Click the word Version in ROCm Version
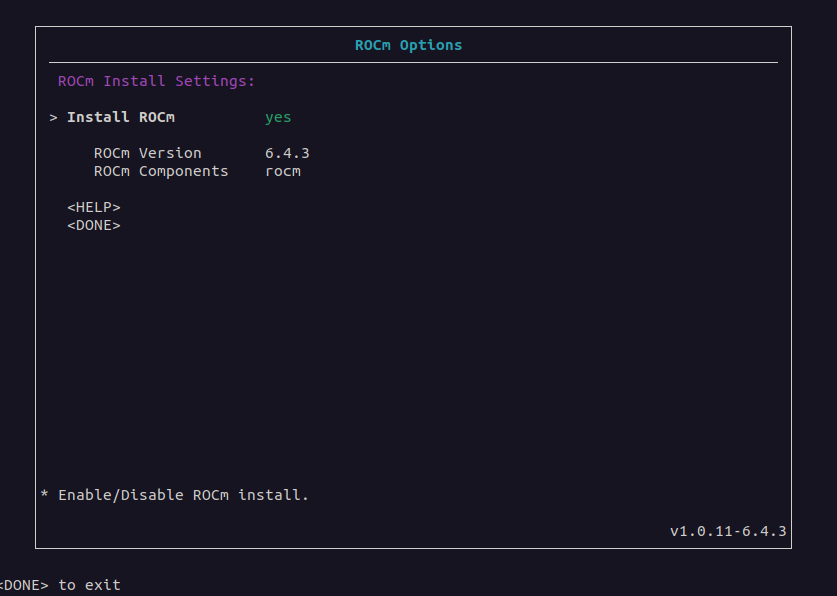 coord(170,153)
